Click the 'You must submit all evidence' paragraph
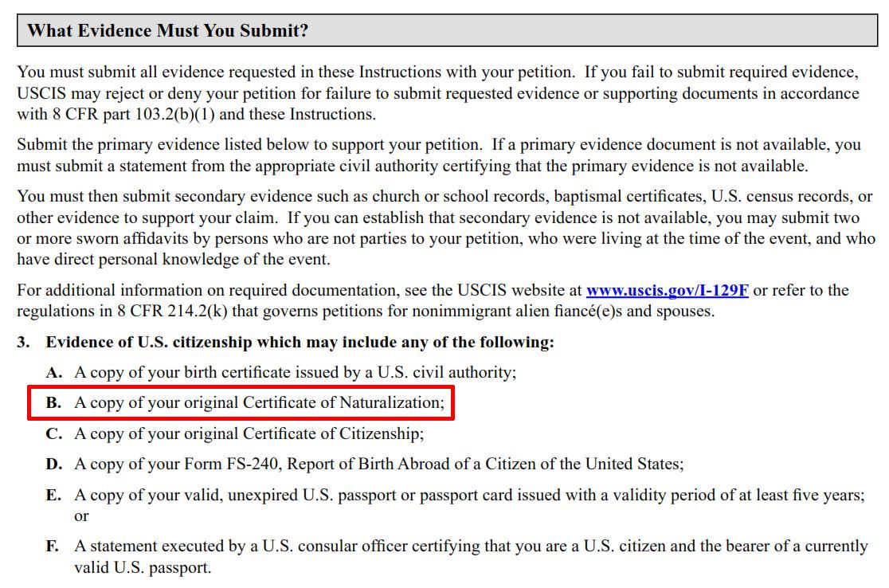This screenshot has height=588, width=889. (437, 93)
